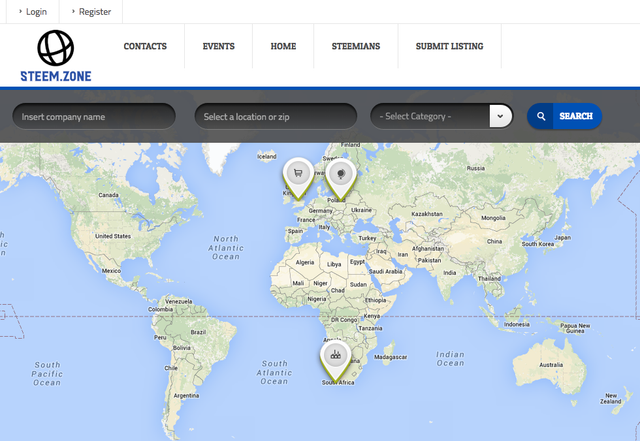640x441 pixels.
Task: Click the magnifying glass search icon
Action: point(541,116)
